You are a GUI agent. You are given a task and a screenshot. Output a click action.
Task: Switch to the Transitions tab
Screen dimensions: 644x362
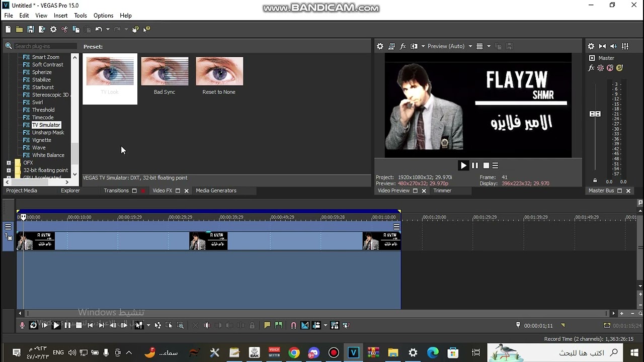click(116, 191)
